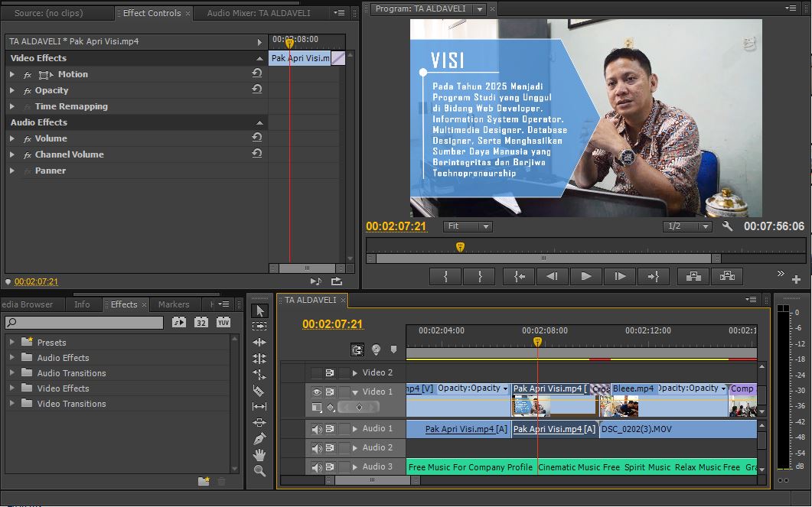Open the 1/2 playback resolution dropdown

pos(686,226)
